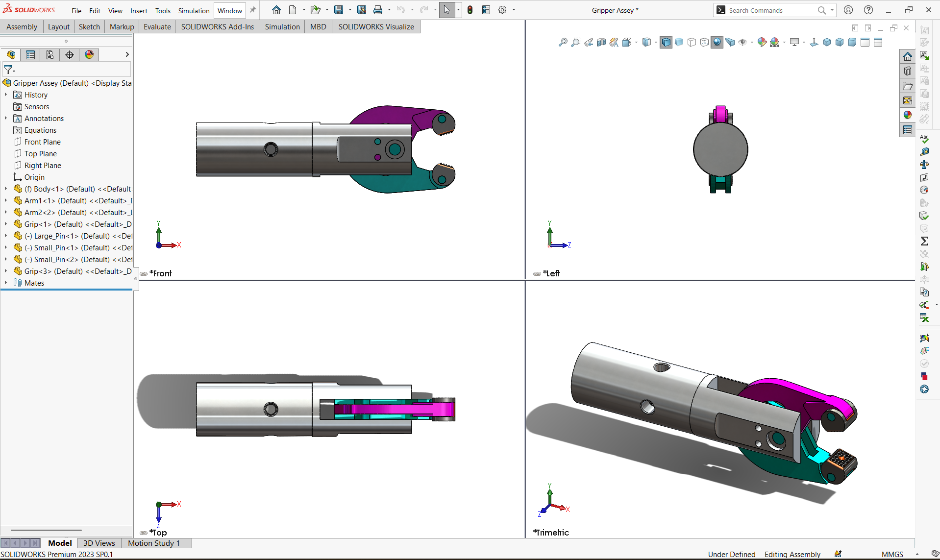The height and width of the screenshot is (560, 940).
Task: Select the Zoom to Area tool
Action: click(x=575, y=42)
